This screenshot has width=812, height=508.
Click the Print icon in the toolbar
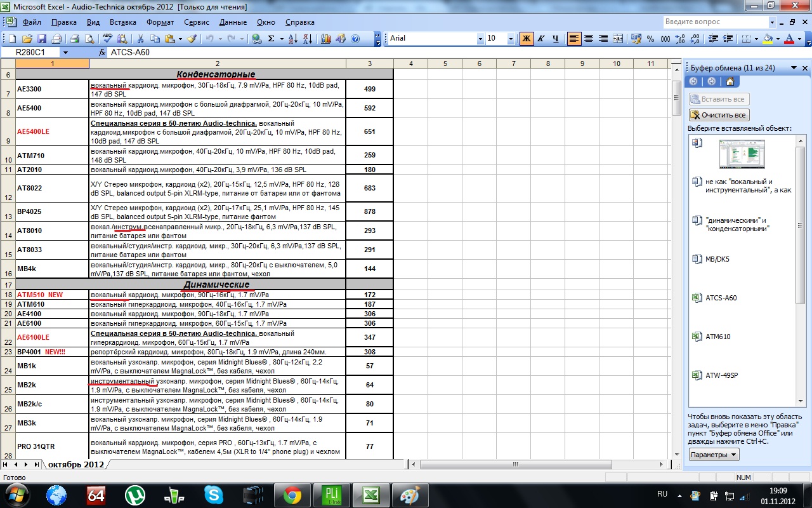(x=74, y=39)
